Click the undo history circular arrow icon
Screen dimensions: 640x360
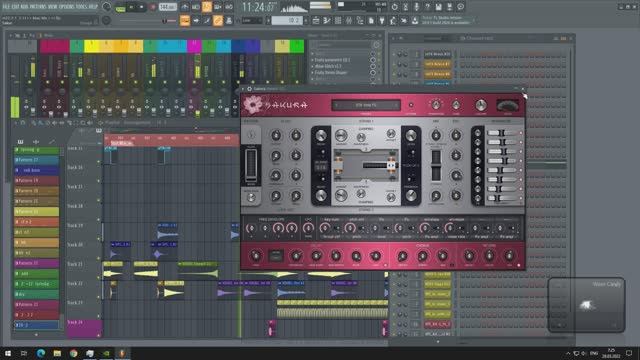tap(394, 7)
